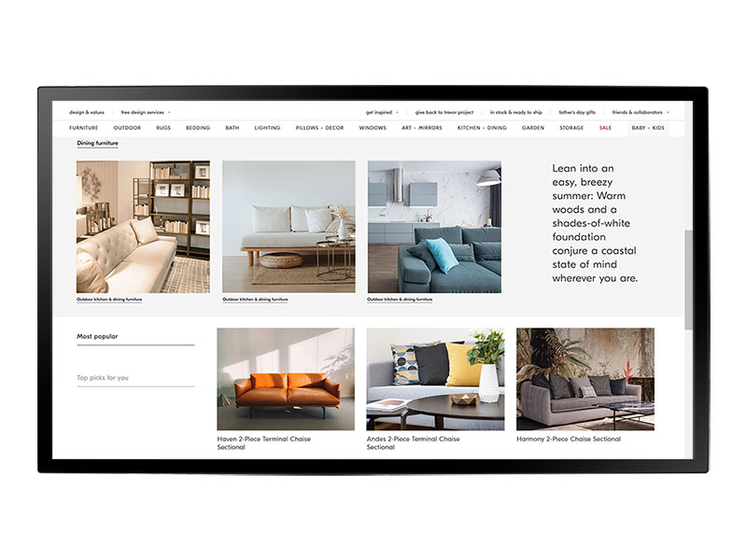Click the cream tufted sofa bookshelf image
This screenshot has width=747, height=560.
[143, 227]
